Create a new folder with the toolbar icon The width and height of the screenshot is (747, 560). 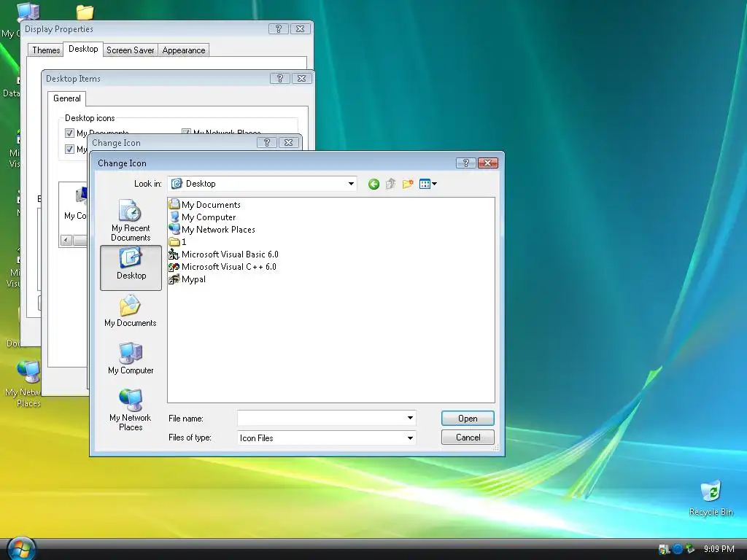click(407, 184)
